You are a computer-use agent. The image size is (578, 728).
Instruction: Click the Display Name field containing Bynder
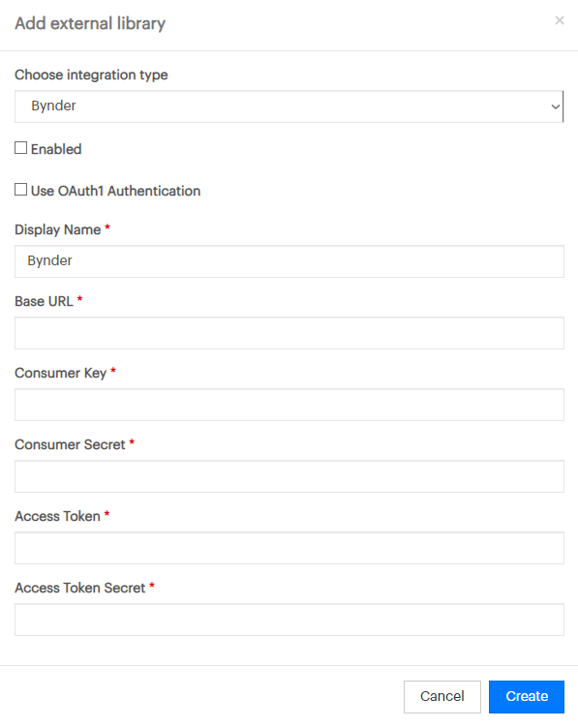coord(289,261)
